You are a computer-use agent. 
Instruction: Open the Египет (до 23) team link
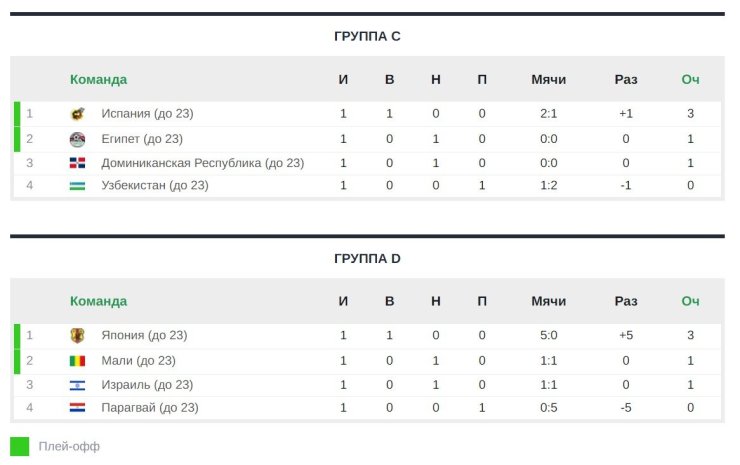point(142,139)
